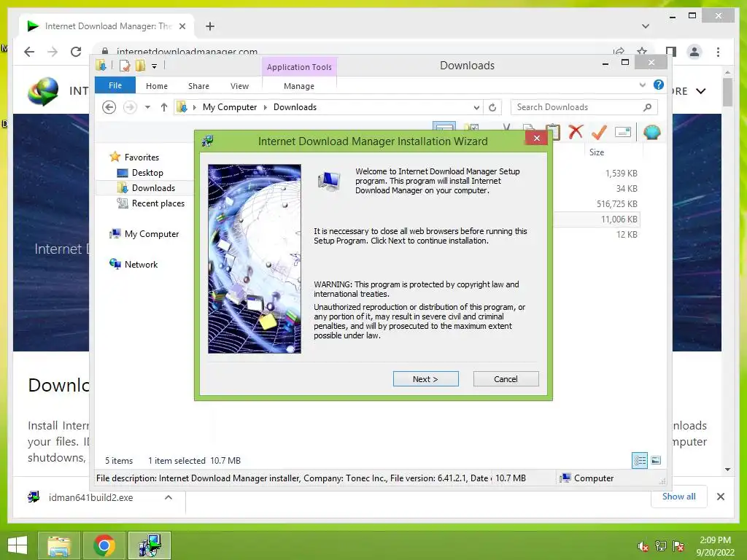Image resolution: width=747 pixels, height=560 pixels.
Task: Click the network tray icon
Action: click(x=661, y=546)
